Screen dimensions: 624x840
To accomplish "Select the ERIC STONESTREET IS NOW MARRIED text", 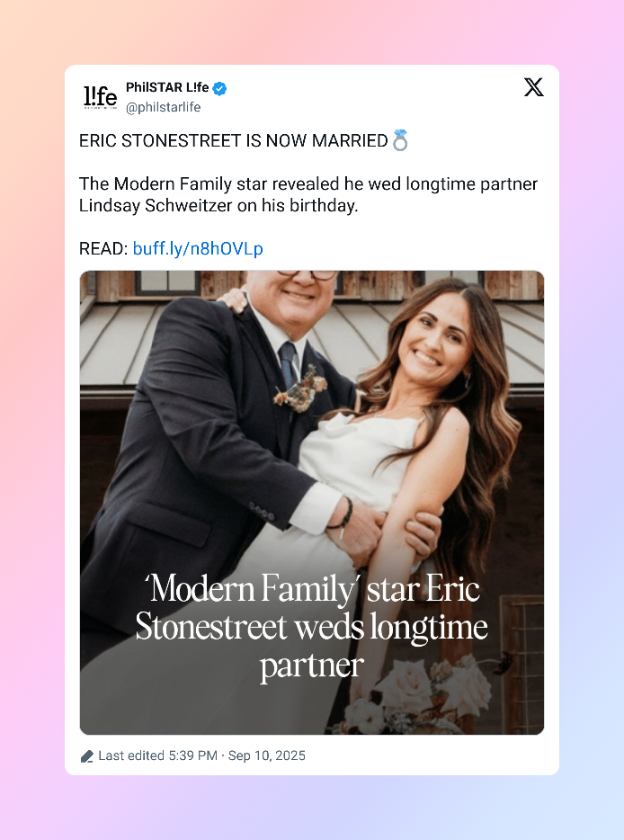I will click(234, 139).
